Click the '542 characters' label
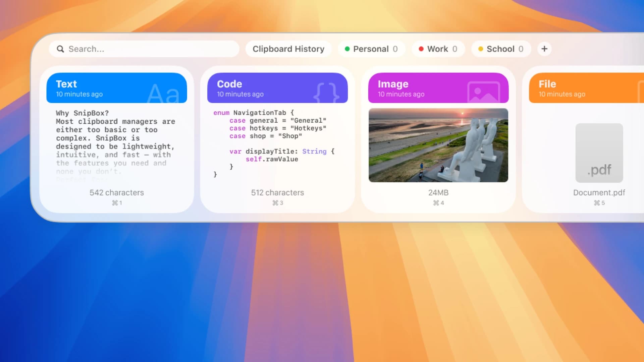The height and width of the screenshot is (362, 644). click(117, 193)
